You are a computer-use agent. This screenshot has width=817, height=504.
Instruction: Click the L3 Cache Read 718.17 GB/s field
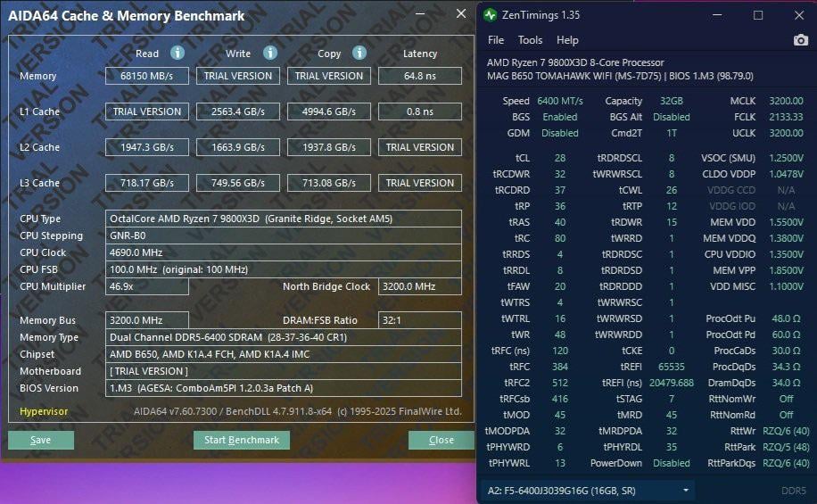[x=147, y=183]
